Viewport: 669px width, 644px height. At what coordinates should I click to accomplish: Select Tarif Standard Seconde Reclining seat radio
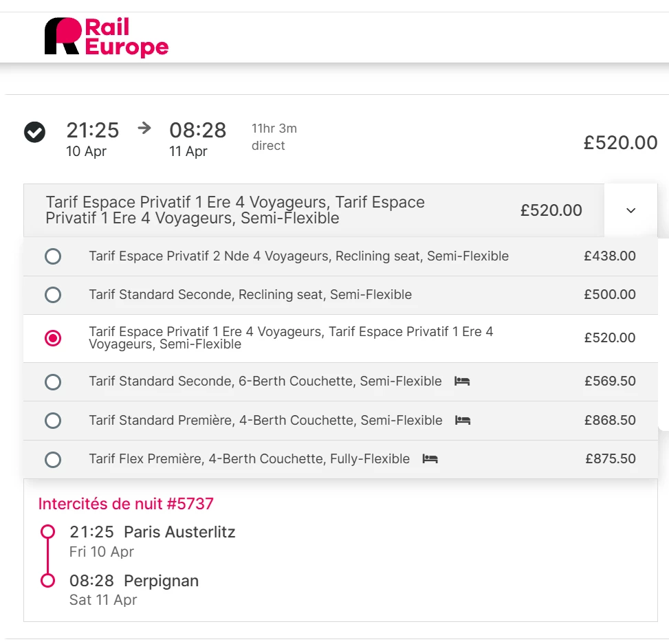53,295
